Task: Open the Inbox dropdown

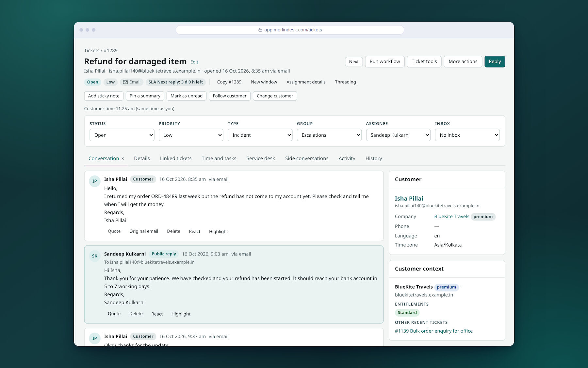Action: coord(467,135)
